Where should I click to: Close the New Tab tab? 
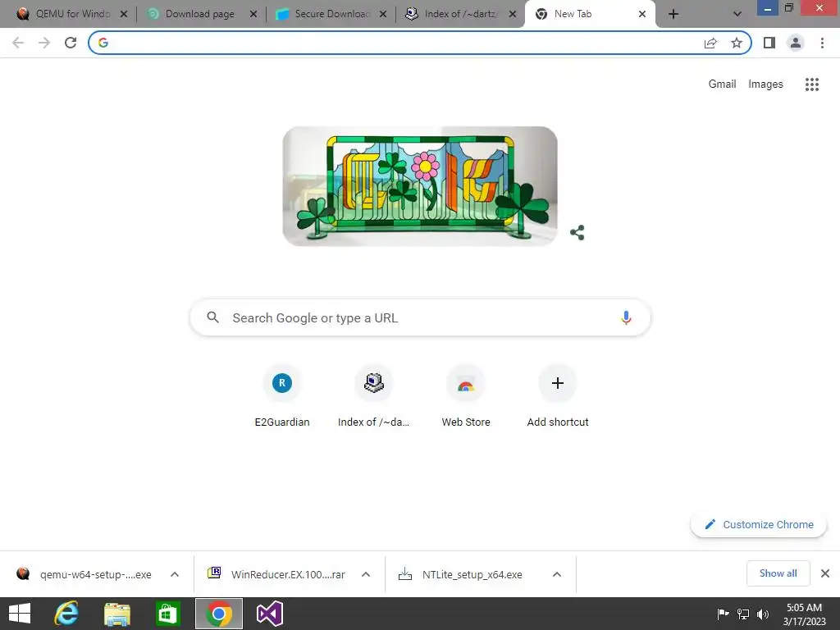642,14
